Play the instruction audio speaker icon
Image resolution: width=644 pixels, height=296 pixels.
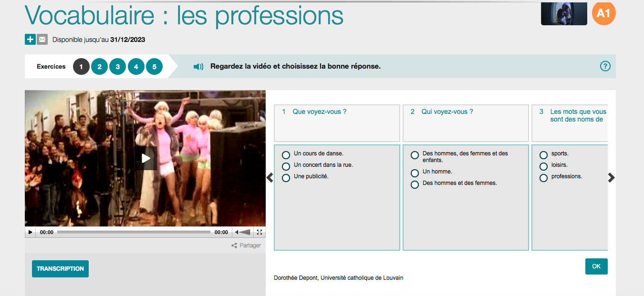coord(198,67)
